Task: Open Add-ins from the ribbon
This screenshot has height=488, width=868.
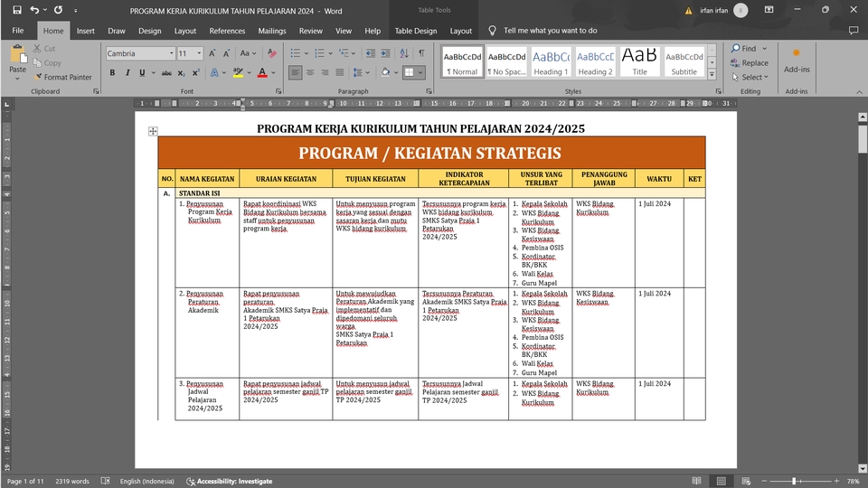Action: 797,61
